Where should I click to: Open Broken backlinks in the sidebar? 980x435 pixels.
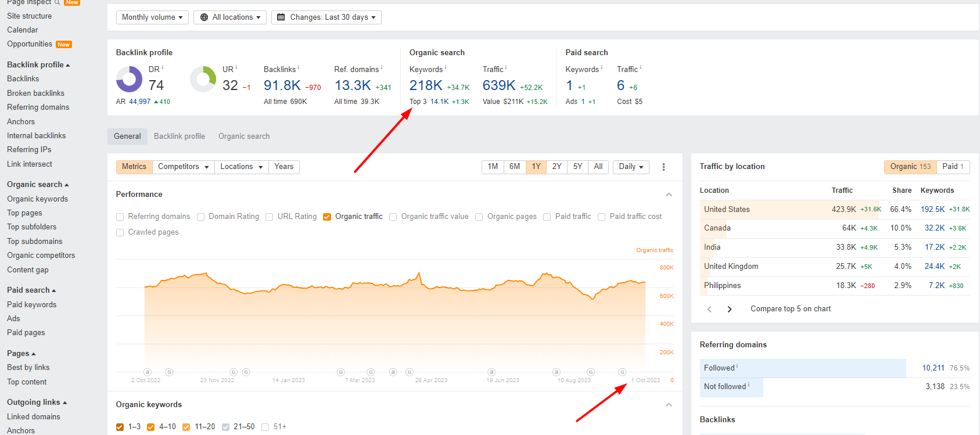pyautogui.click(x=35, y=93)
